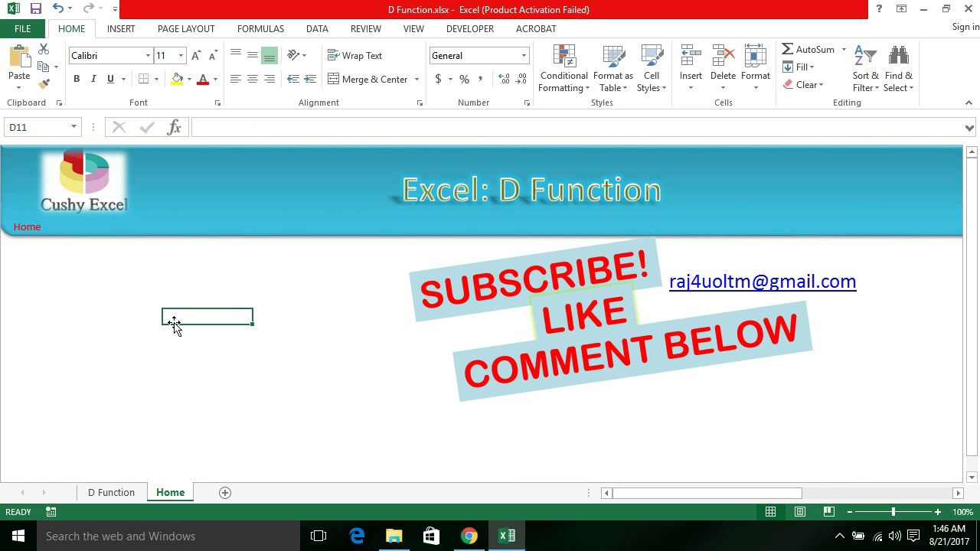Open Task View on the taskbar

point(318,536)
